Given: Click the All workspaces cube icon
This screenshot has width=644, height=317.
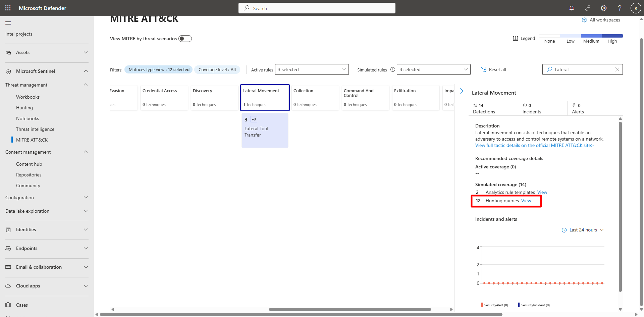Looking at the screenshot, I should tap(584, 20).
